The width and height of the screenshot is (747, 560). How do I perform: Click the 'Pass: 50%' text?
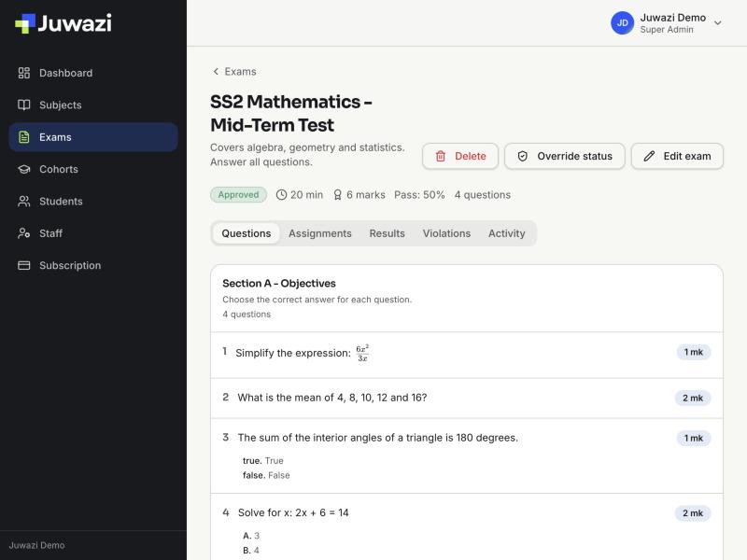(x=419, y=195)
